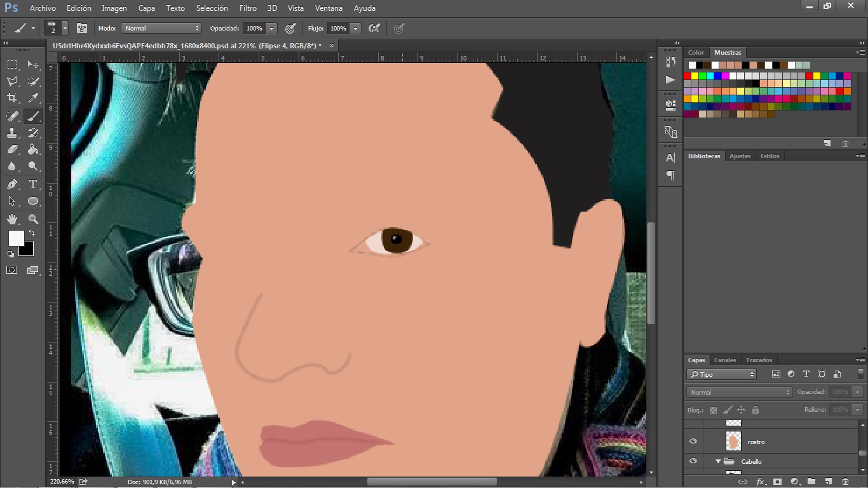This screenshot has width=868, height=488.
Task: Select the Paint Bucket tool
Action: click(x=33, y=149)
